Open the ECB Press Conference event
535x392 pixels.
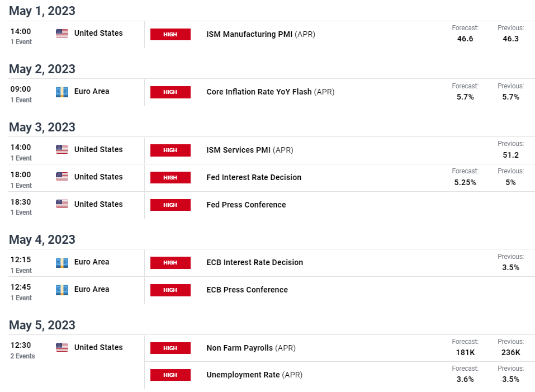point(247,290)
